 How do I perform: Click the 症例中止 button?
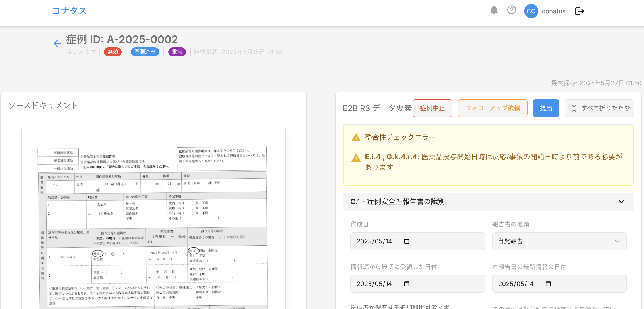(x=432, y=108)
